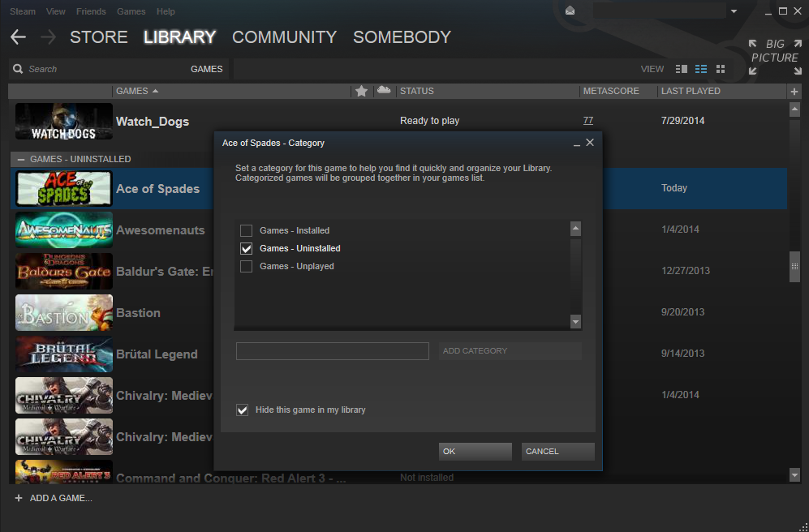Check the Games - Installed category
Viewport: 809px width, 532px height.
(246, 230)
